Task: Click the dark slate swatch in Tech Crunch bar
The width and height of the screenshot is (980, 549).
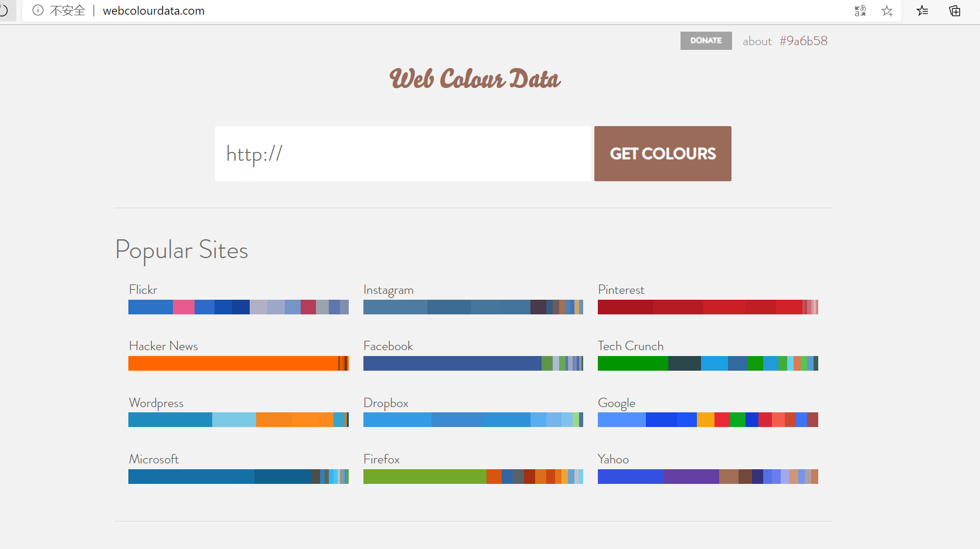Action: point(684,363)
